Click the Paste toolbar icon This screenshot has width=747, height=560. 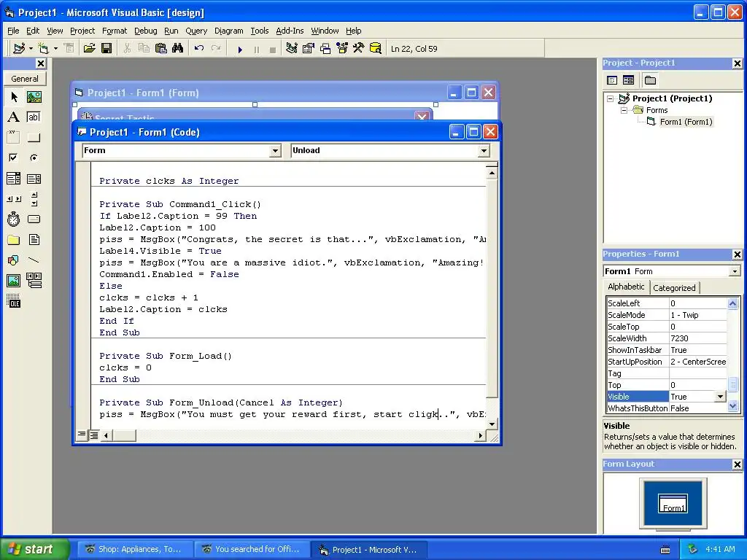161,49
